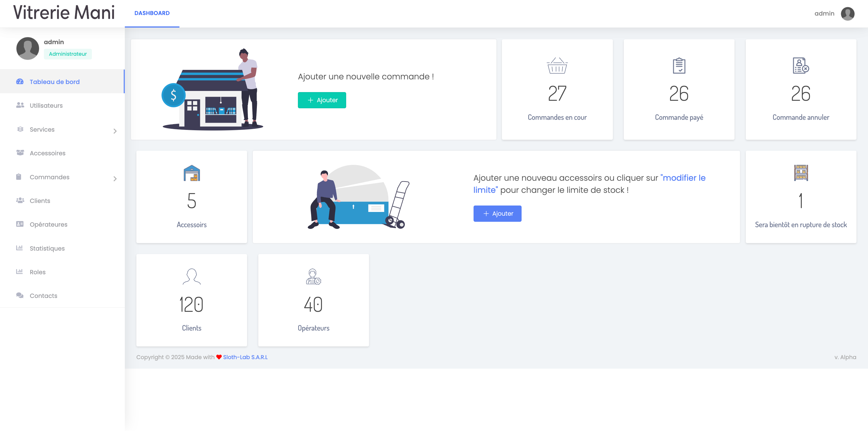The image size is (868, 444).
Task: Click the blue Ajouter button for accessoires
Action: click(x=497, y=213)
